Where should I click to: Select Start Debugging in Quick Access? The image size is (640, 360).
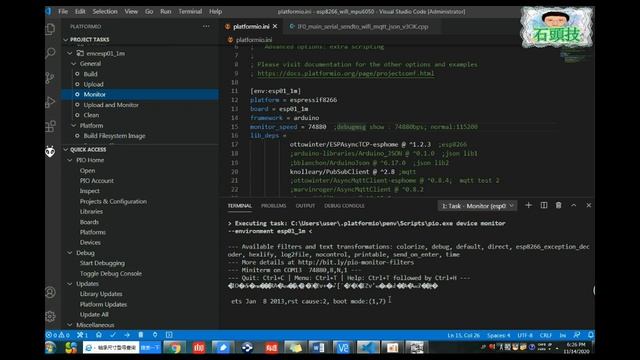[102, 263]
